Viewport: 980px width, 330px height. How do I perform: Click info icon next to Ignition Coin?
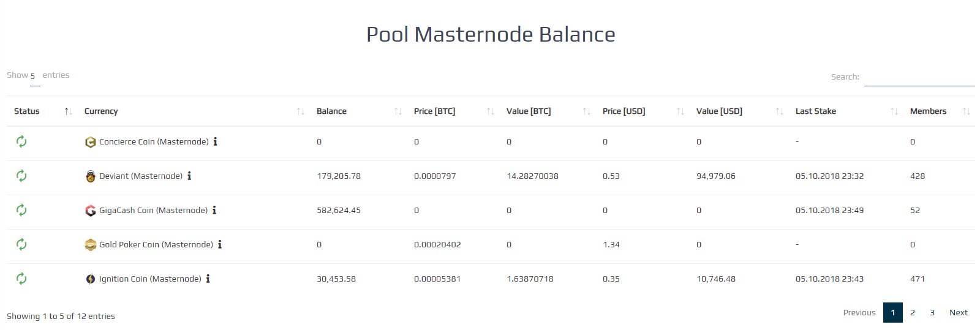pos(208,279)
